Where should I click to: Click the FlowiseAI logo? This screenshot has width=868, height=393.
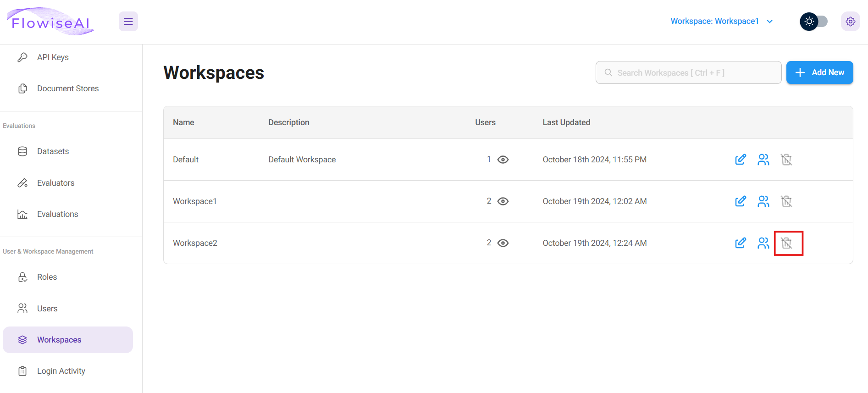tap(50, 22)
